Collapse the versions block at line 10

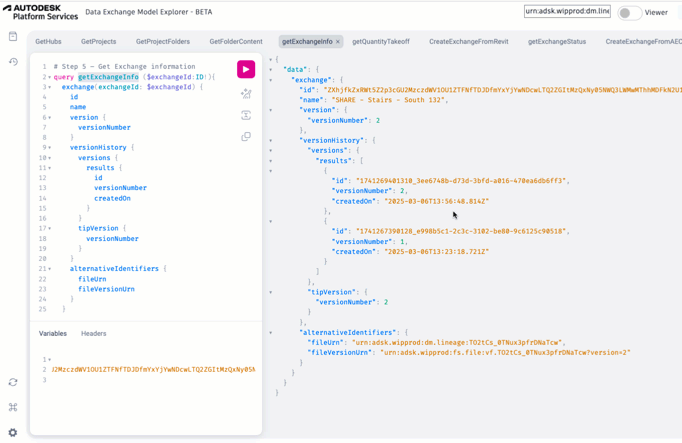50,158
